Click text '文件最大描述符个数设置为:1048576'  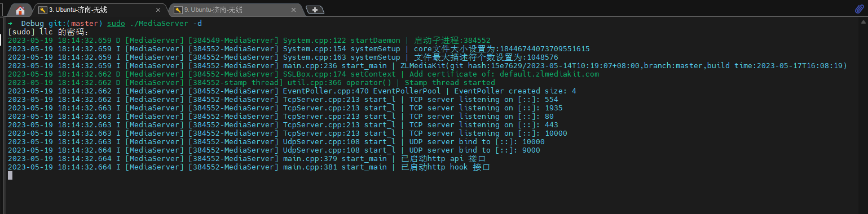pyautogui.click(x=486, y=57)
